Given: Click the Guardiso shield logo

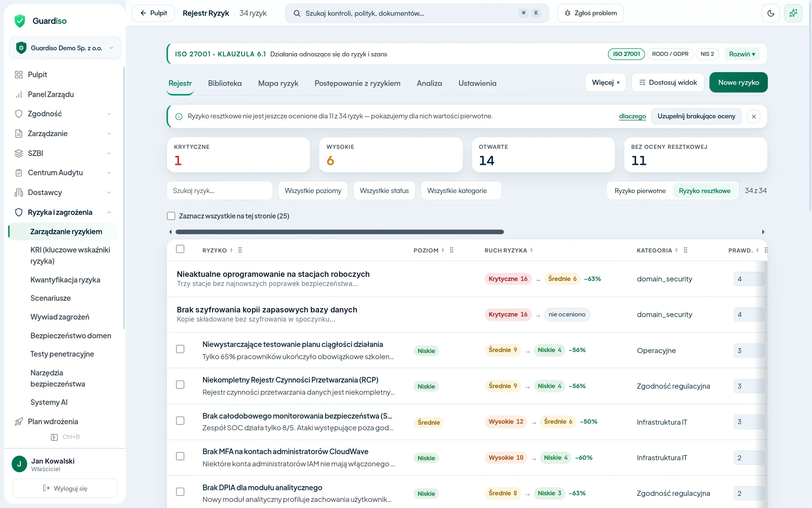Looking at the screenshot, I should coord(20,21).
